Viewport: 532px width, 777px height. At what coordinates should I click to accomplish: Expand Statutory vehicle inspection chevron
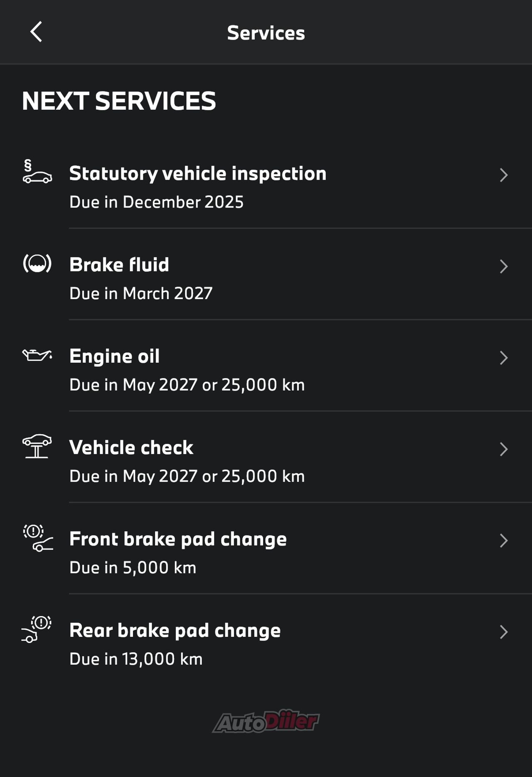click(503, 175)
